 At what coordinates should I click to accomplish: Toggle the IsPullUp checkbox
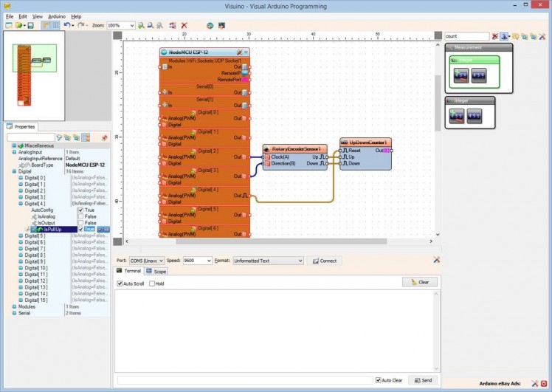pyautogui.click(x=81, y=230)
